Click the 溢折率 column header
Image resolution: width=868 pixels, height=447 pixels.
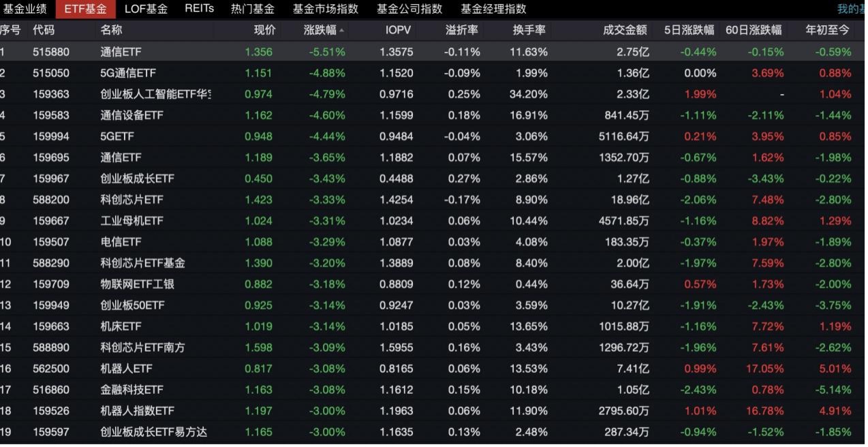(x=462, y=30)
